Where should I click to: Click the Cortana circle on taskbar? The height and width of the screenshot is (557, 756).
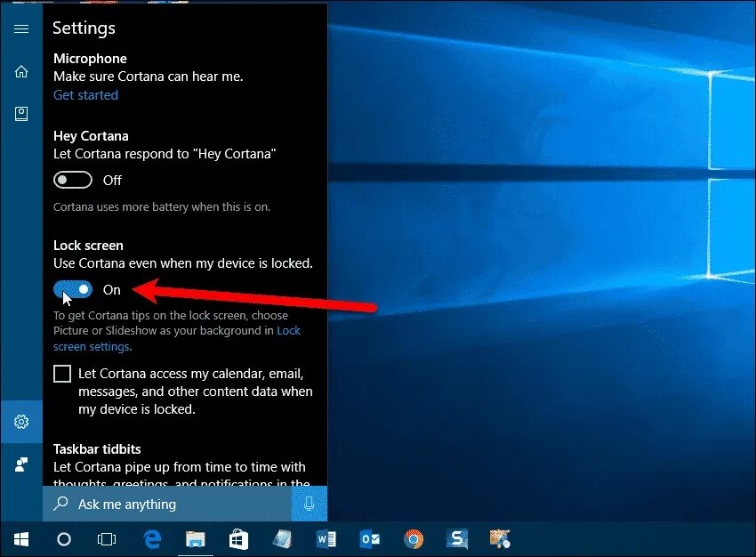[x=64, y=539]
